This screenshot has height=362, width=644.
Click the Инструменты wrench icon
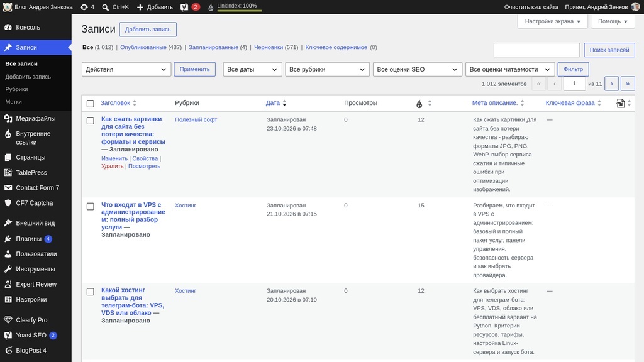(x=8, y=269)
